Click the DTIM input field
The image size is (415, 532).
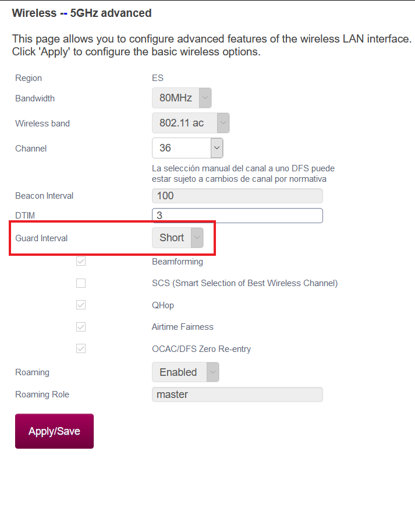tap(237, 216)
